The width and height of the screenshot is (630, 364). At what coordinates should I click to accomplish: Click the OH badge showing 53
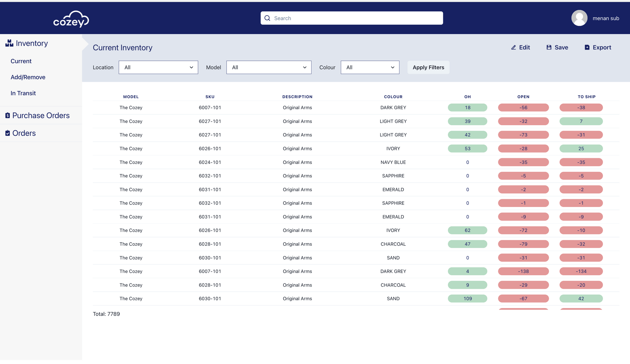coord(467,148)
